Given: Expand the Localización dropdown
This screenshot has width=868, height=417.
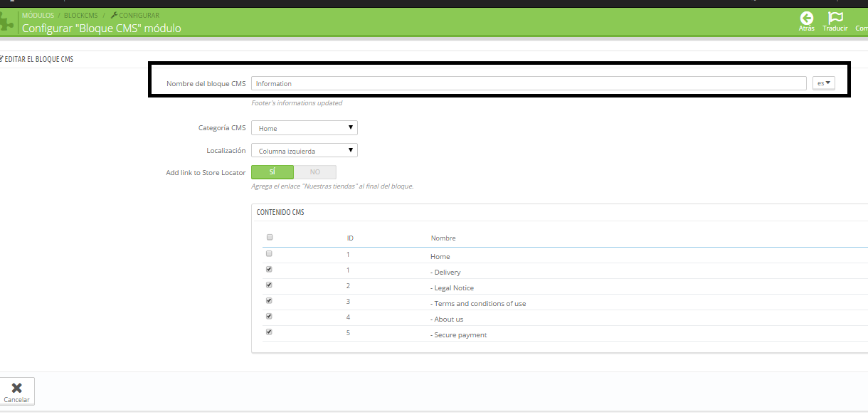Looking at the screenshot, I should point(304,150).
